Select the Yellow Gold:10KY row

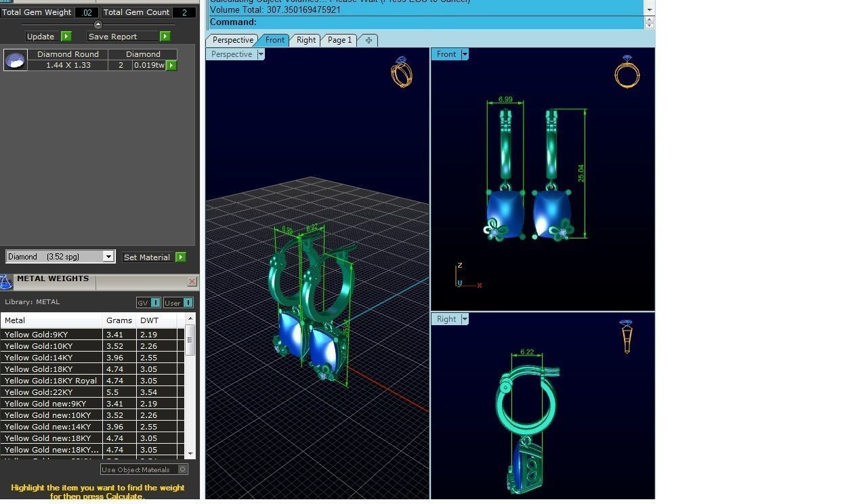pos(92,346)
